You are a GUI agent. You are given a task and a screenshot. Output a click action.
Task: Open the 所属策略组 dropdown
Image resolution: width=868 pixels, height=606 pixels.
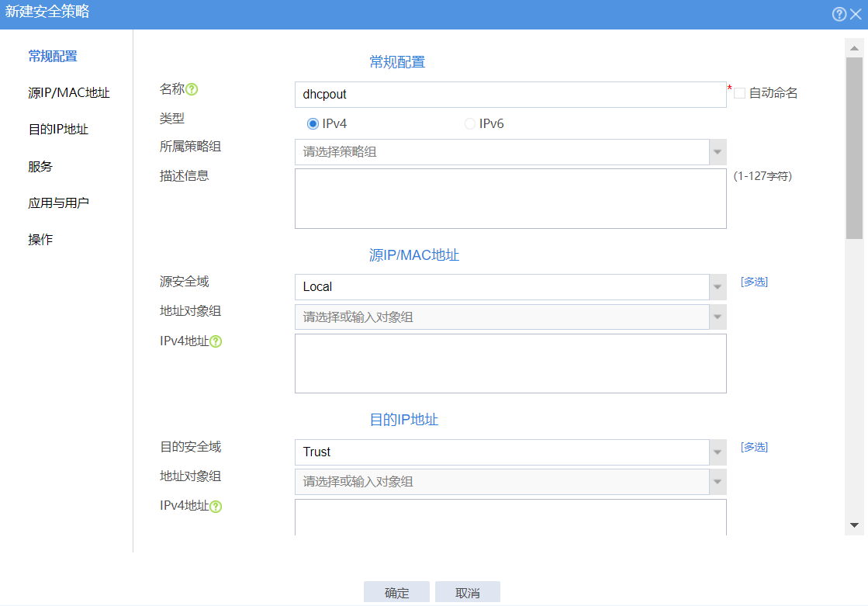pyautogui.click(x=718, y=152)
